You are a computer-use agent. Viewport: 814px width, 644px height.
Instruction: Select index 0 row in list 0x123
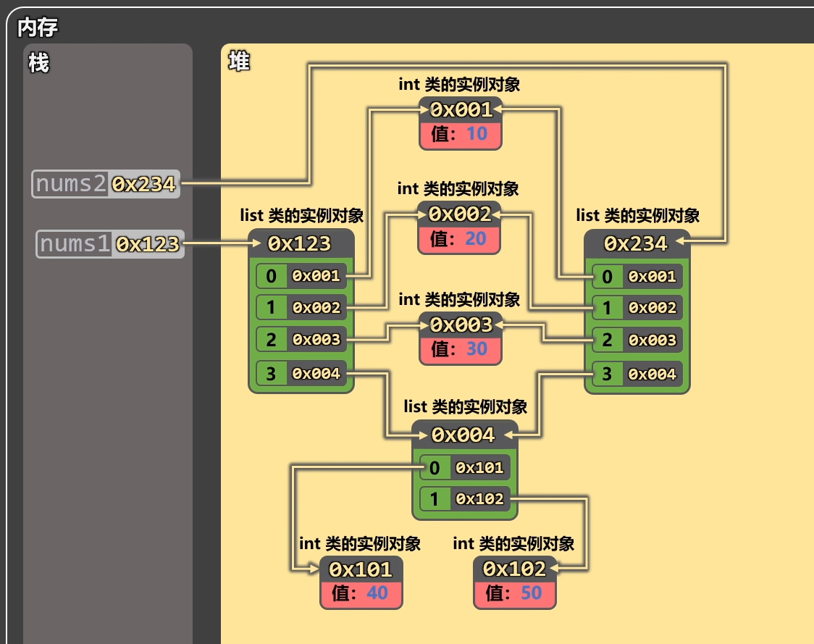pos(301,276)
